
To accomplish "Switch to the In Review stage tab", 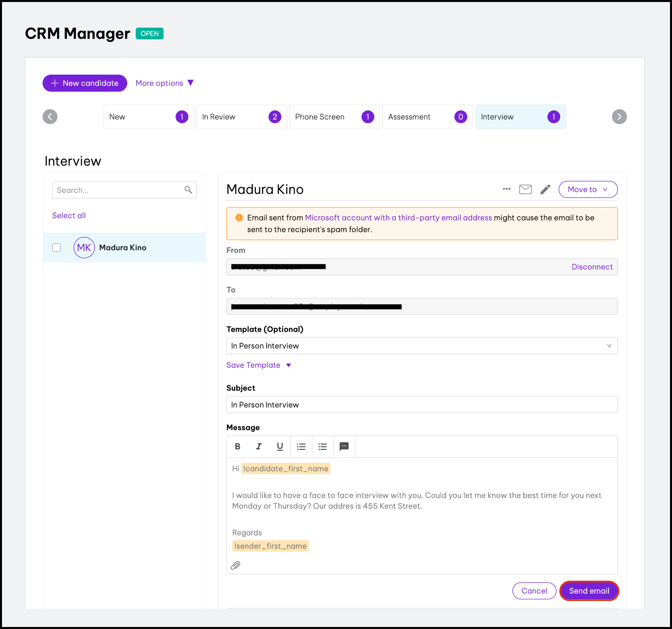I will pos(241,117).
